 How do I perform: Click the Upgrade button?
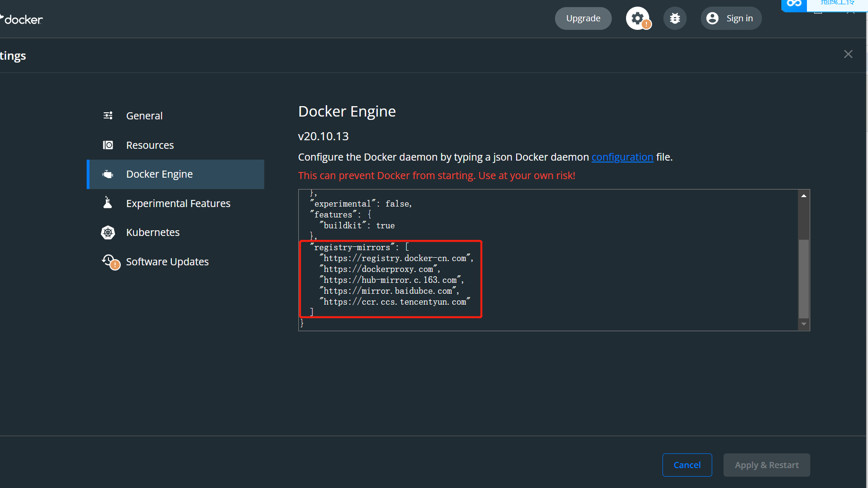click(583, 18)
